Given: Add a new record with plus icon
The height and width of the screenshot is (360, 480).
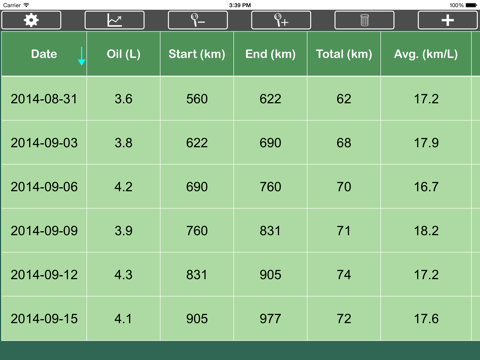Looking at the screenshot, I should click(448, 20).
